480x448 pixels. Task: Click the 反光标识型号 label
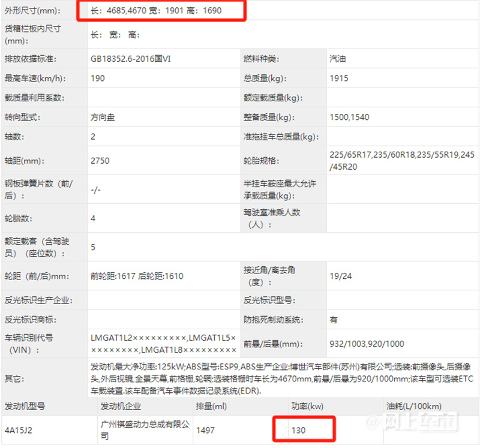(x=269, y=300)
